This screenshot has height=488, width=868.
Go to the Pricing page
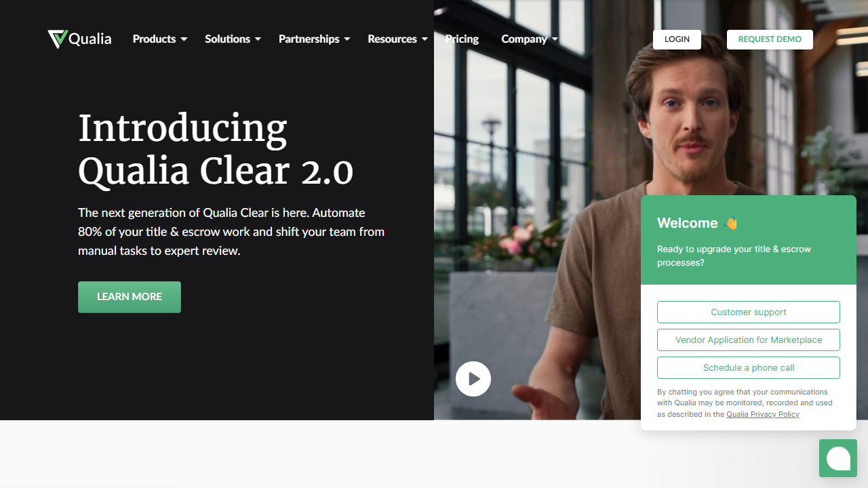pos(462,39)
